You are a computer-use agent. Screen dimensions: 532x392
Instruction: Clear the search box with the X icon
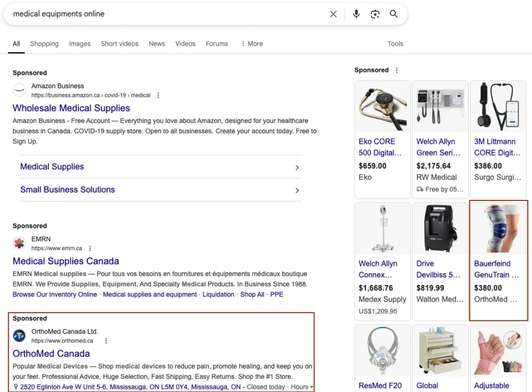pyautogui.click(x=333, y=14)
